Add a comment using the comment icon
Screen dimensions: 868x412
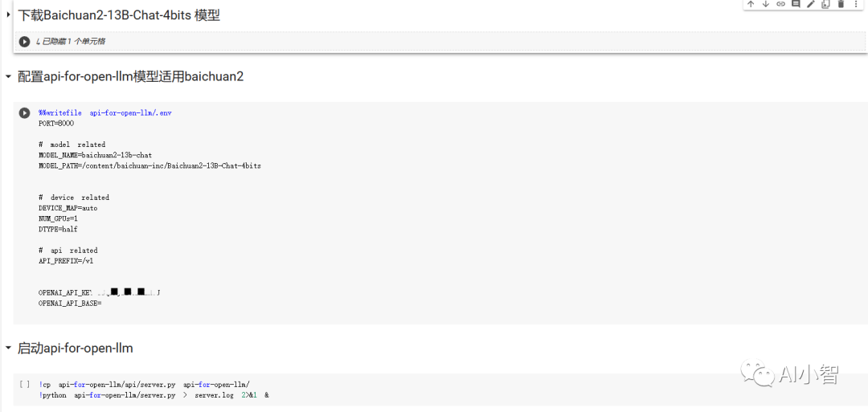point(796,4)
